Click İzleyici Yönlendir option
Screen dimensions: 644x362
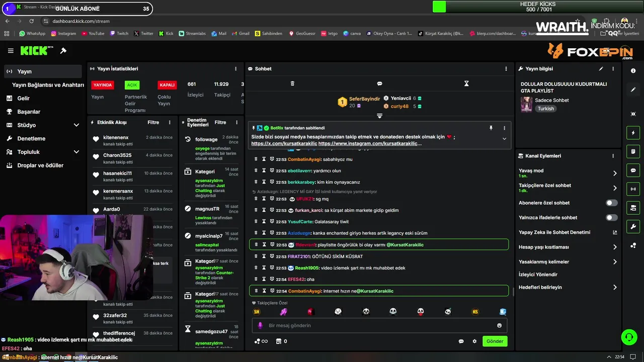[538, 275]
